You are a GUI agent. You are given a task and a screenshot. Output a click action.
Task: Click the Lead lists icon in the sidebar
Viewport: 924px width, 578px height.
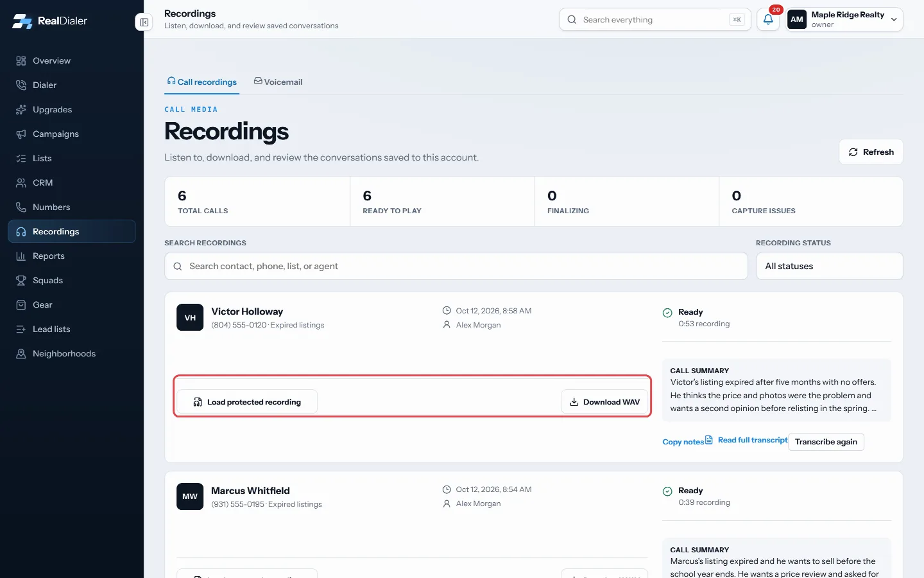click(x=21, y=329)
